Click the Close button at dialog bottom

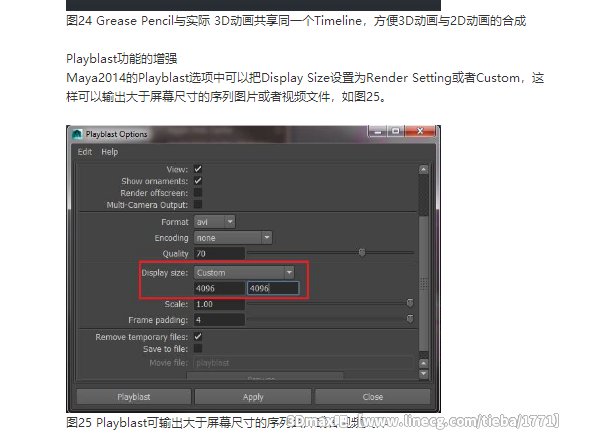pos(373,397)
